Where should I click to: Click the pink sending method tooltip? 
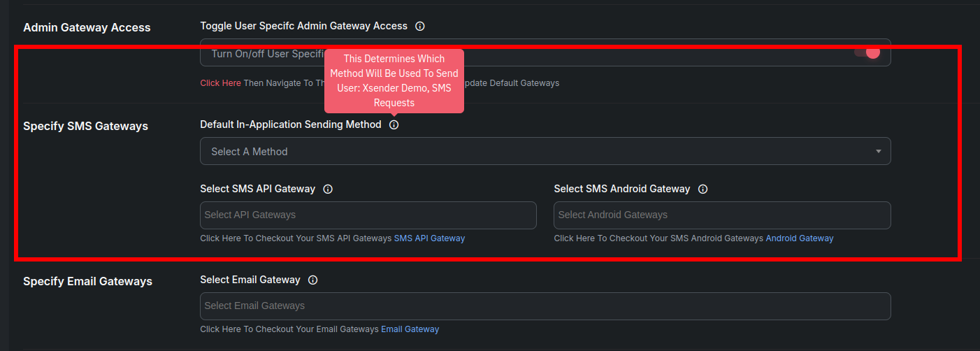point(394,80)
